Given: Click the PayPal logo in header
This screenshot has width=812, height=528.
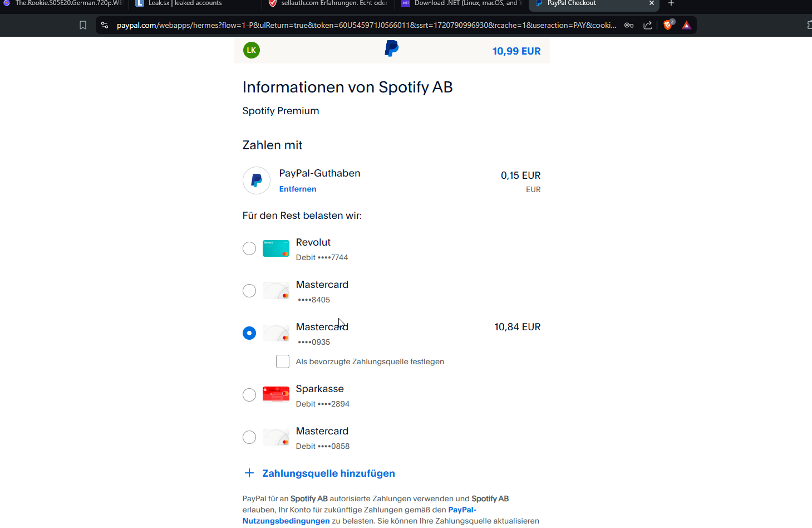Looking at the screenshot, I should pos(392,49).
